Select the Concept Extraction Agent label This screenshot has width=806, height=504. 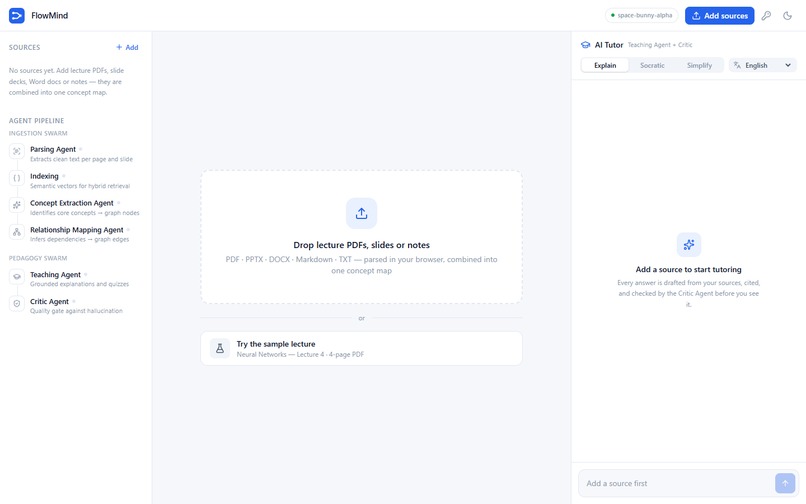[71, 203]
